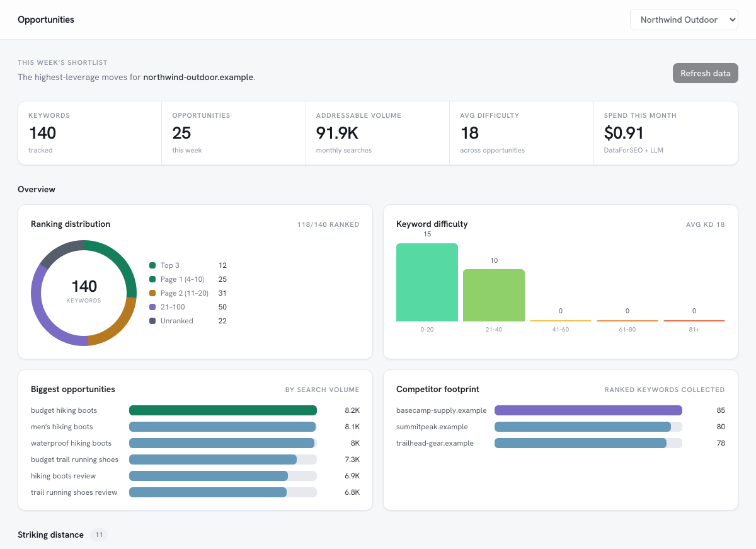This screenshot has height=549, width=756.
Task: Click the trail running shoes review keyword
Action: 74,492
